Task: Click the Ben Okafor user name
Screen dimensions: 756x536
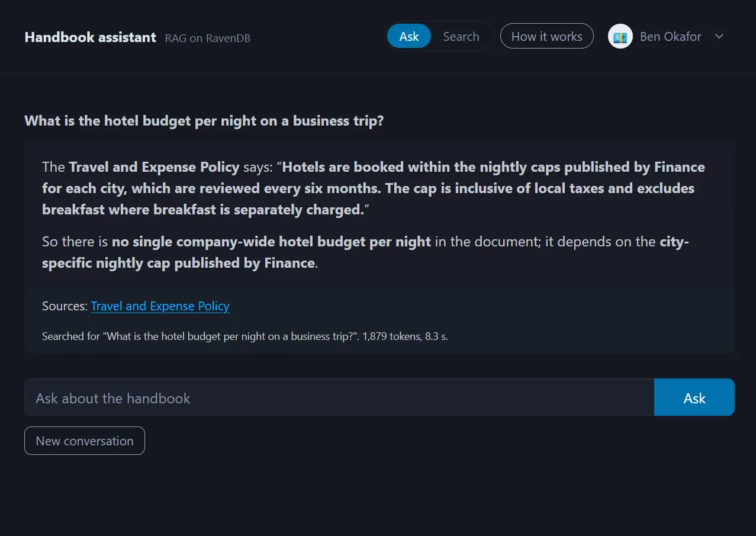Action: coord(671,36)
